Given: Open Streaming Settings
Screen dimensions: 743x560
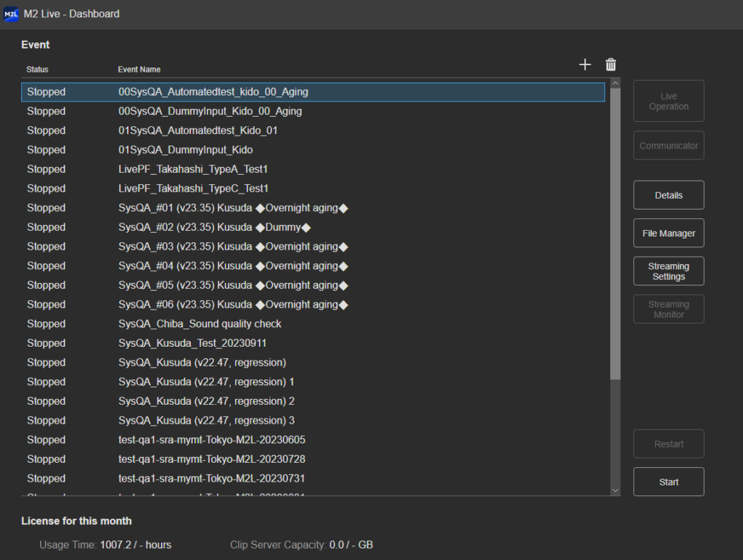Looking at the screenshot, I should (668, 271).
